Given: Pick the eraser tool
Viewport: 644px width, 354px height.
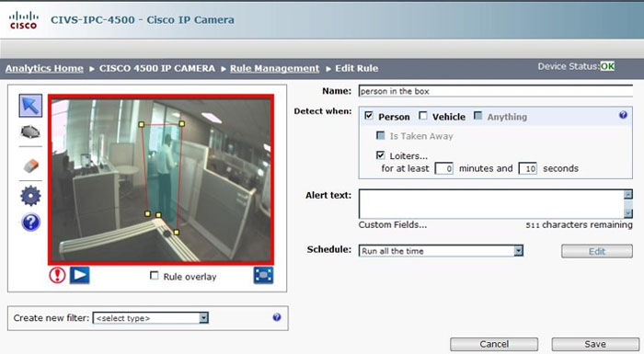Looking at the screenshot, I should tap(30, 165).
